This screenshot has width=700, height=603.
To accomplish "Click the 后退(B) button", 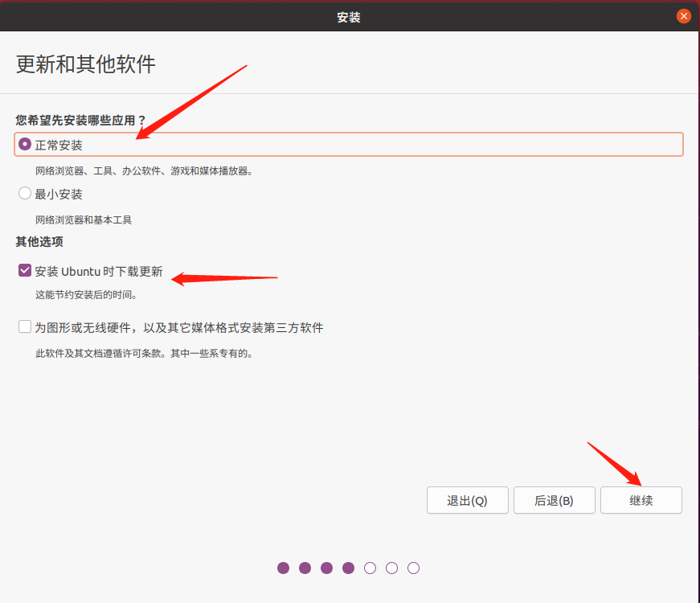I will click(x=554, y=500).
